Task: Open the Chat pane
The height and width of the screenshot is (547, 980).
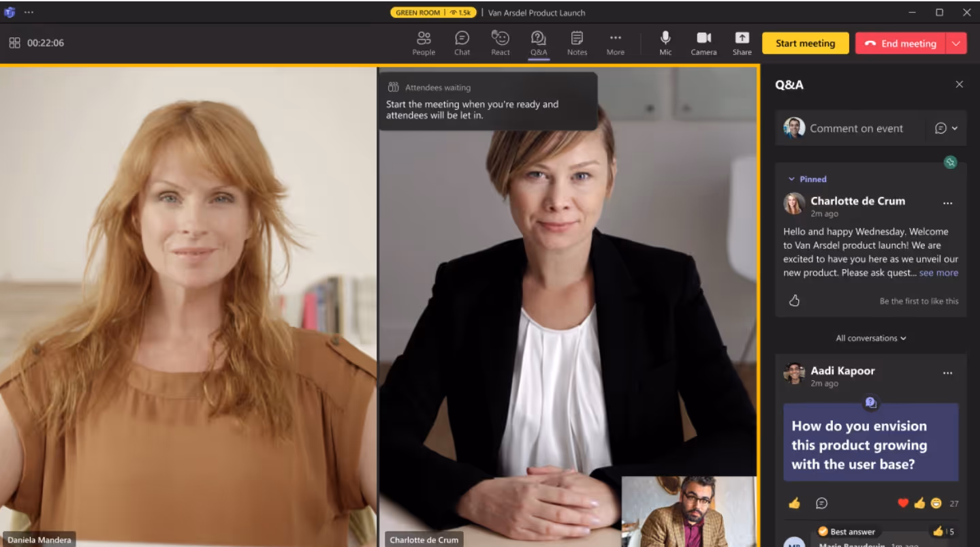Action: point(462,43)
